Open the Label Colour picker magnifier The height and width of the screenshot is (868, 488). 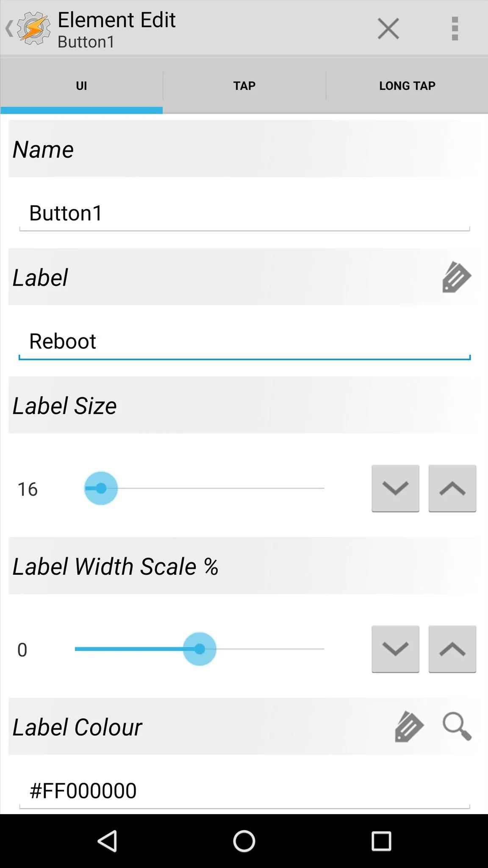click(x=457, y=727)
